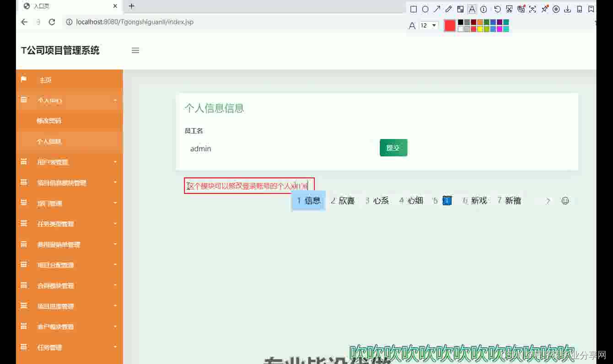
Task: Choose IME candidate 3 心系
Action: (x=377, y=201)
